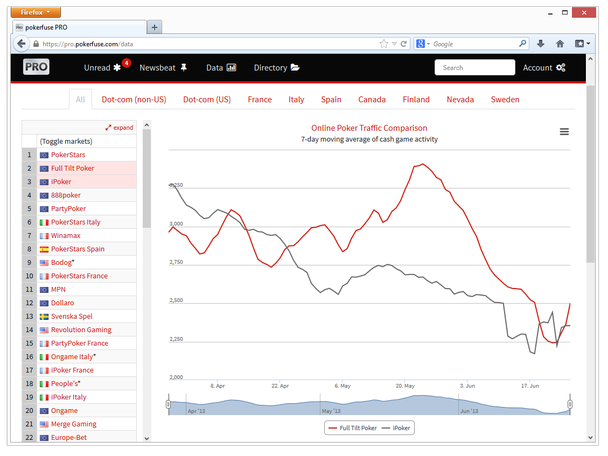The width and height of the screenshot is (608, 456).
Task: Switch to the Sweden market tab
Action: [505, 100]
